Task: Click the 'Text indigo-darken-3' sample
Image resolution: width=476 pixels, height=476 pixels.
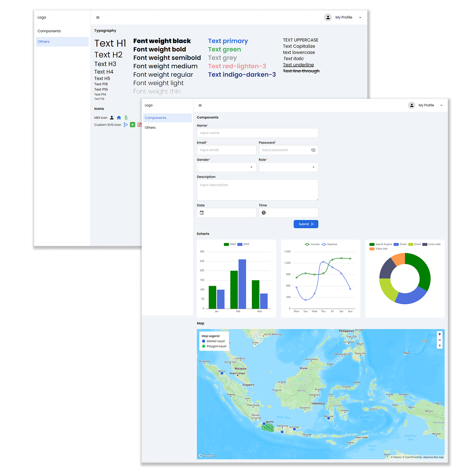Action: (242, 75)
